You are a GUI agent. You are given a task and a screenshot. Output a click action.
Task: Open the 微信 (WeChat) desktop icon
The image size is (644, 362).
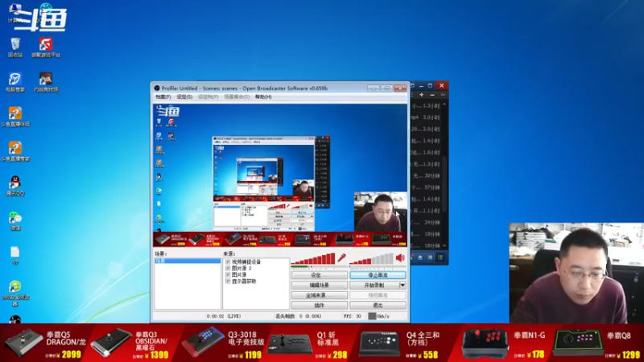pos(15,220)
